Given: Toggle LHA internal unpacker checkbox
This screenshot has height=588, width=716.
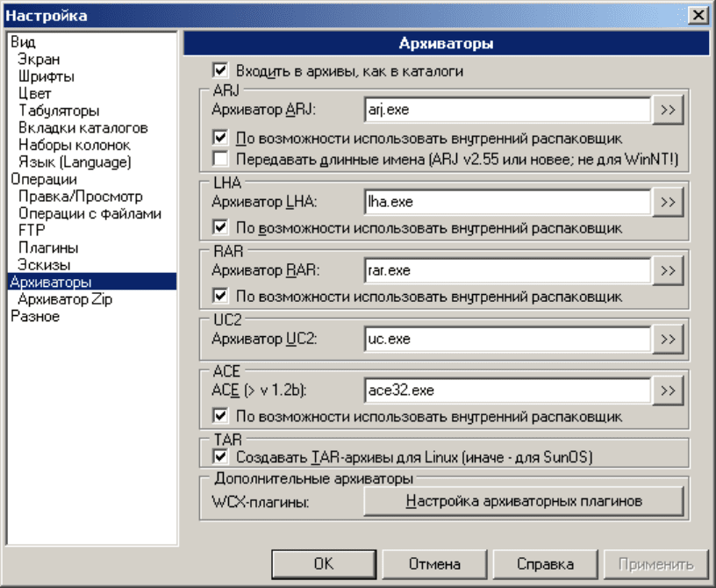Looking at the screenshot, I should pos(220,227).
